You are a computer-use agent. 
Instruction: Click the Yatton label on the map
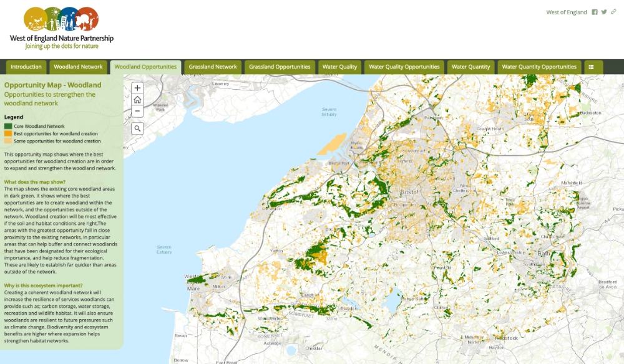click(x=276, y=251)
